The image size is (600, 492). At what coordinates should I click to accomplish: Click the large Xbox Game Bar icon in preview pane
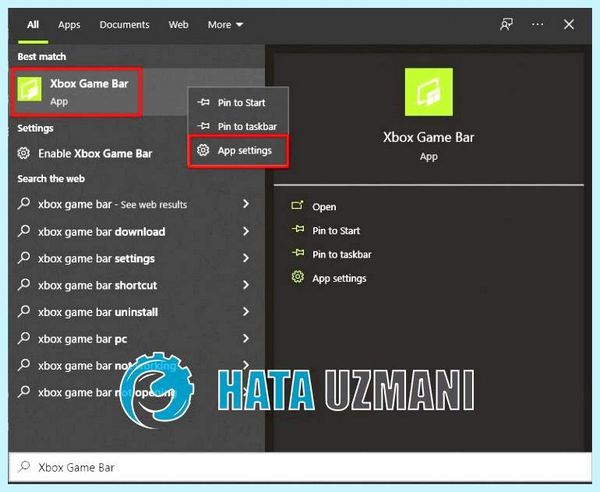pos(429,92)
